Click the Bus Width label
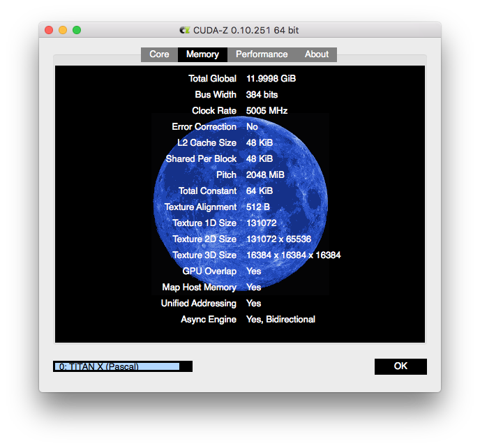This screenshot has width=480, height=448. tap(216, 95)
